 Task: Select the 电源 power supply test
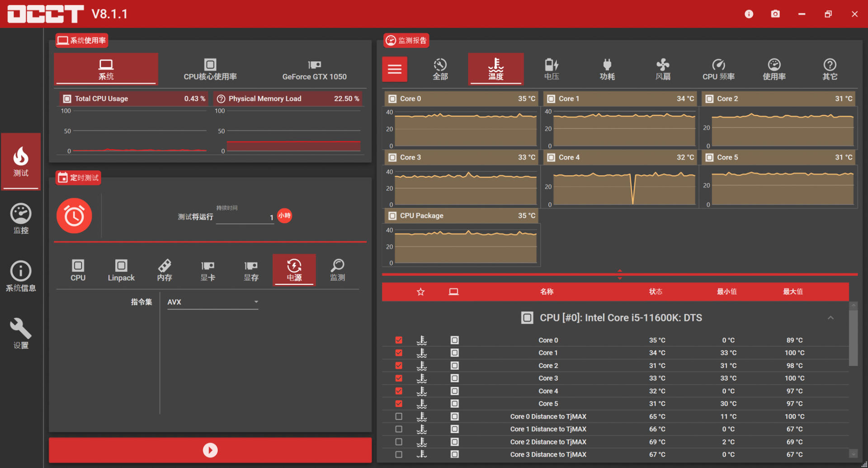[x=294, y=270]
